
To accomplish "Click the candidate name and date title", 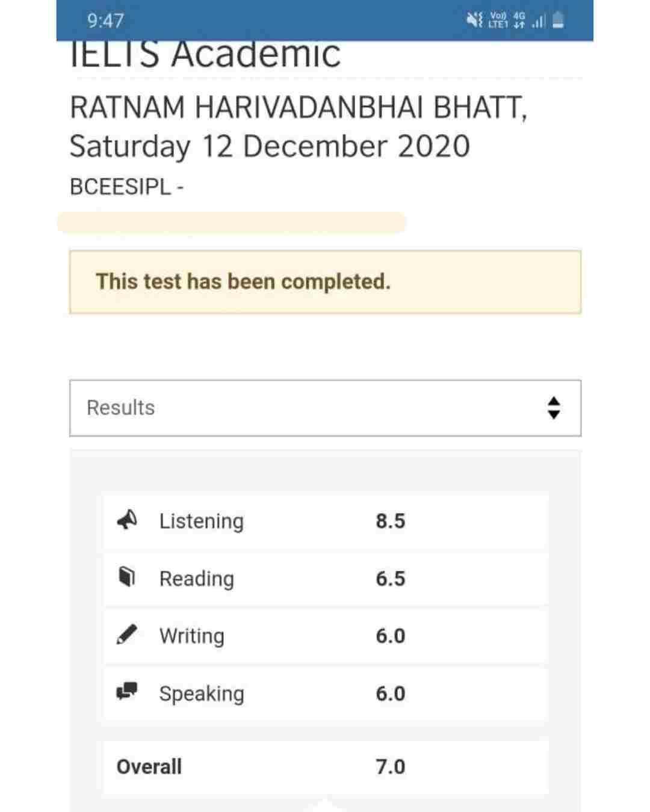I will 299,127.
